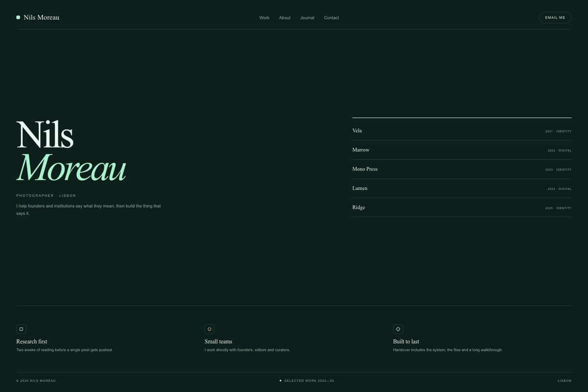Open the Ridge project

tap(462, 207)
